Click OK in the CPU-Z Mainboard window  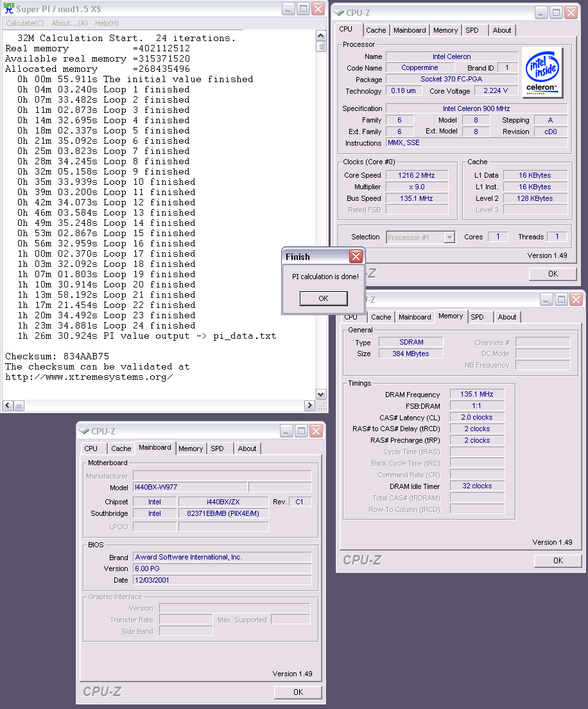coord(298,692)
